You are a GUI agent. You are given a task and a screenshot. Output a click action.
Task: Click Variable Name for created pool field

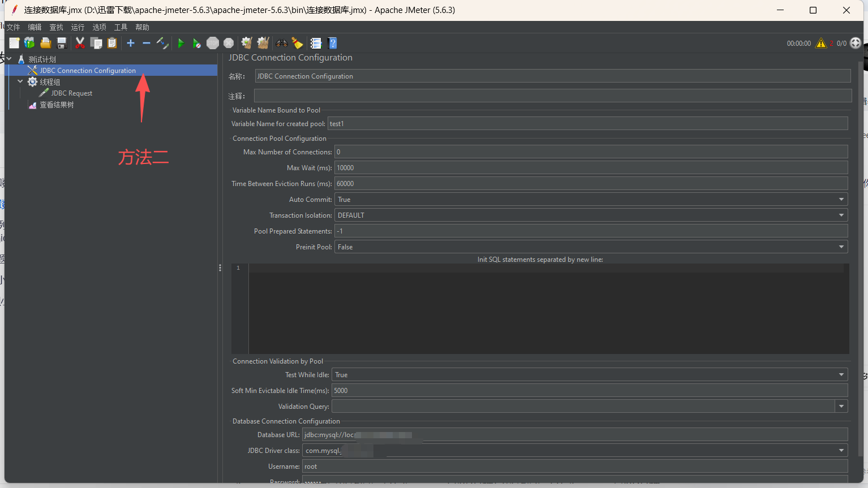point(588,124)
